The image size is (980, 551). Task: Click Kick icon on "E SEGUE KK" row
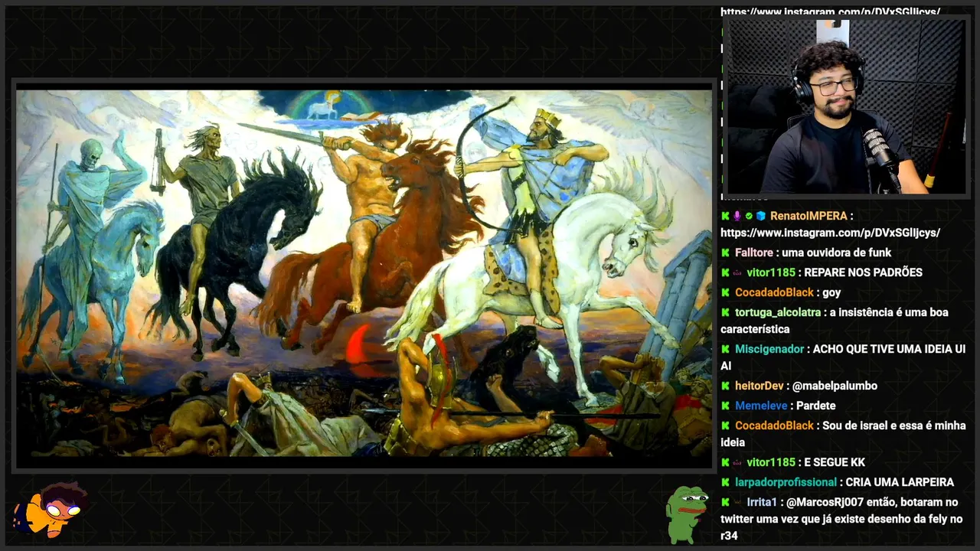pyautogui.click(x=725, y=462)
